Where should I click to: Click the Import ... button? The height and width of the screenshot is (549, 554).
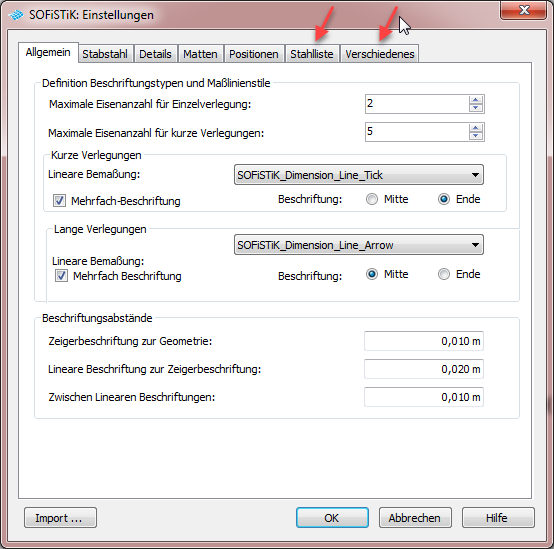click(x=60, y=518)
